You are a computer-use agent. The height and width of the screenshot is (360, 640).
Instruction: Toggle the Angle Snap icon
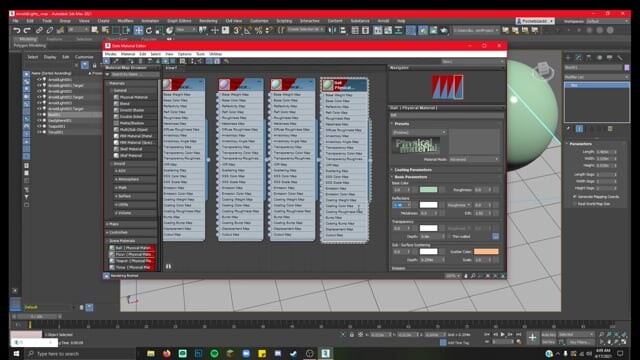(x=248, y=30)
